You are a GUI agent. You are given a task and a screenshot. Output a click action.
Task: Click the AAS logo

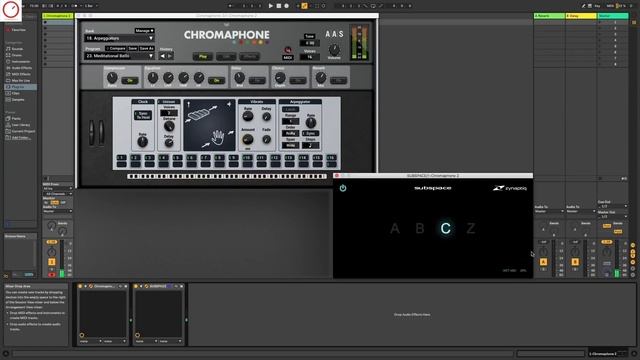click(334, 34)
